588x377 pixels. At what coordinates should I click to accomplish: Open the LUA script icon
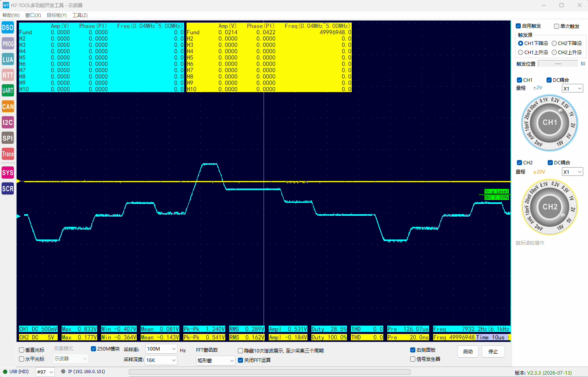pos(8,59)
